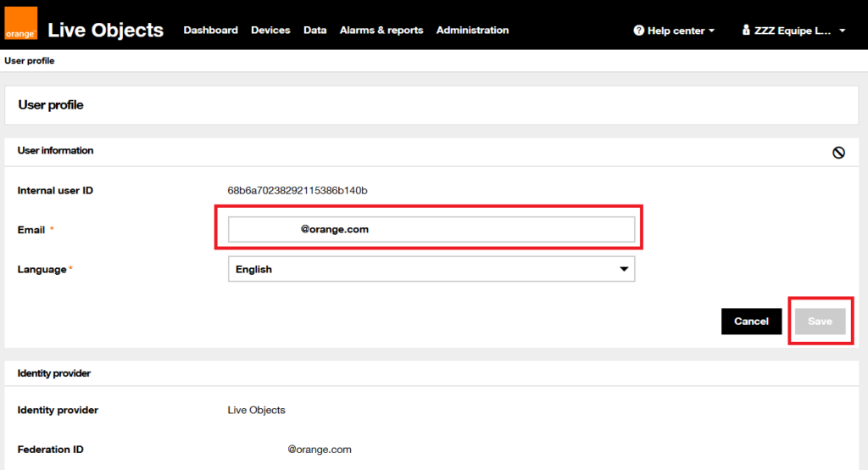Click the circle-slash icon in User information
This screenshot has height=470, width=868.
[838, 153]
